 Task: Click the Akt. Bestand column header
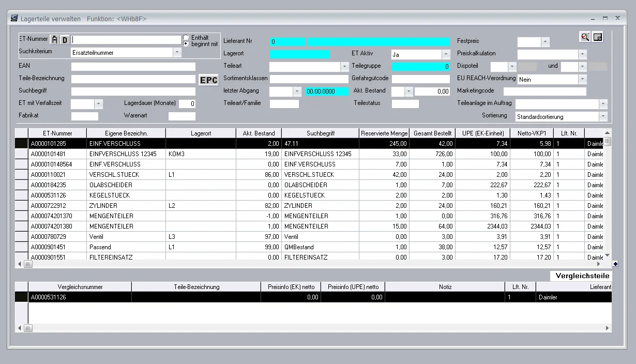click(259, 133)
